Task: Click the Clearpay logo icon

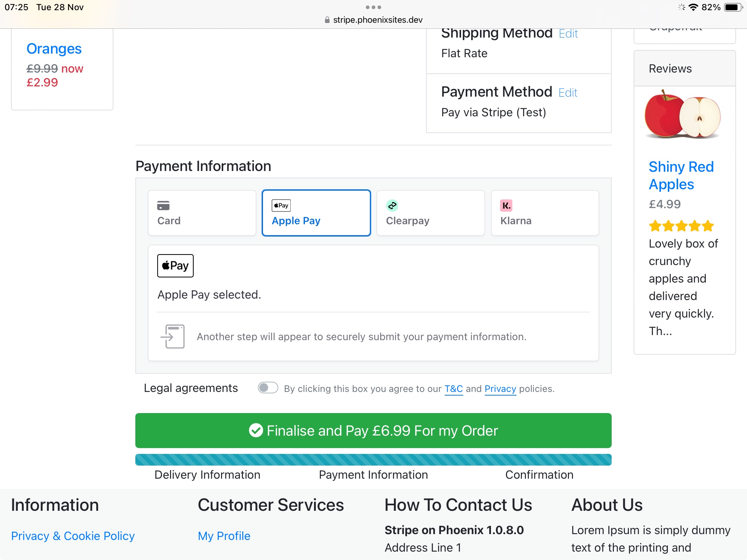Action: click(x=392, y=206)
